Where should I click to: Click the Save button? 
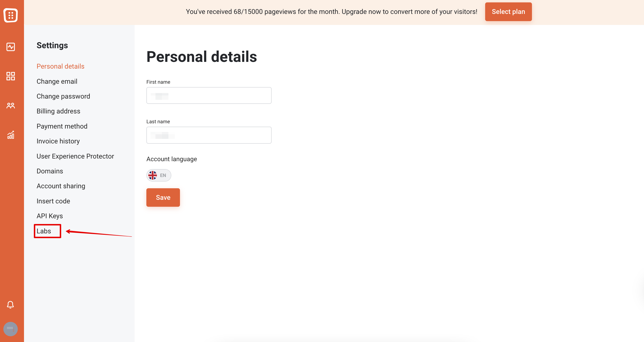(163, 197)
